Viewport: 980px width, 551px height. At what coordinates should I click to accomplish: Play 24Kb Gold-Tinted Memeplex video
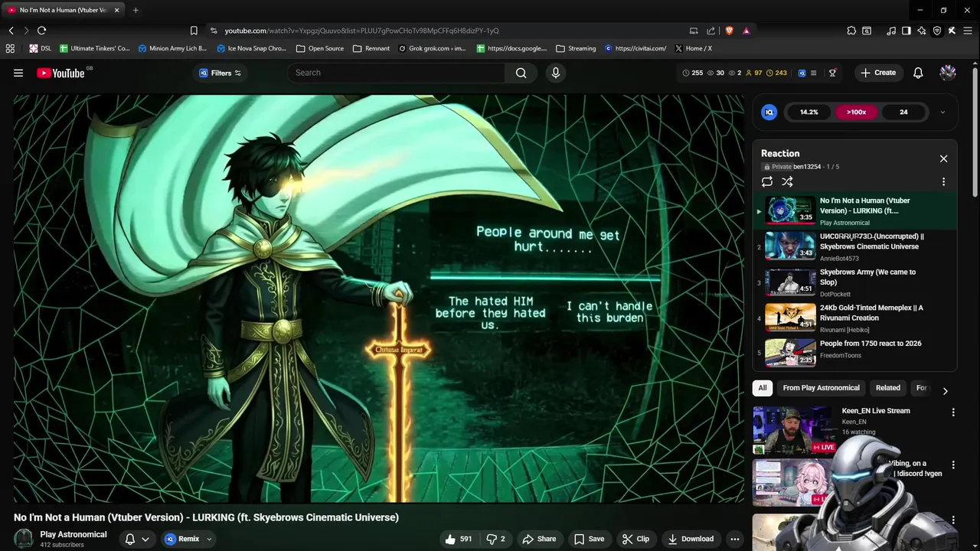854,318
